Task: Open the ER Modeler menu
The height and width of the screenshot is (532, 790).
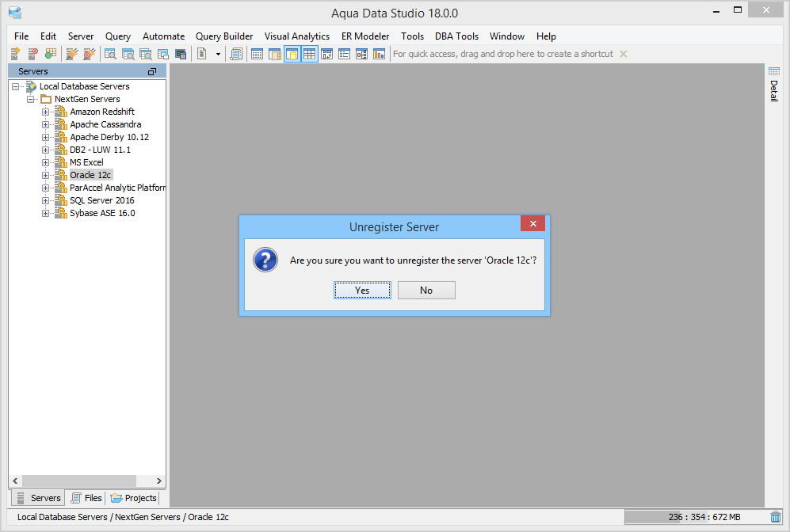Action: tap(365, 36)
